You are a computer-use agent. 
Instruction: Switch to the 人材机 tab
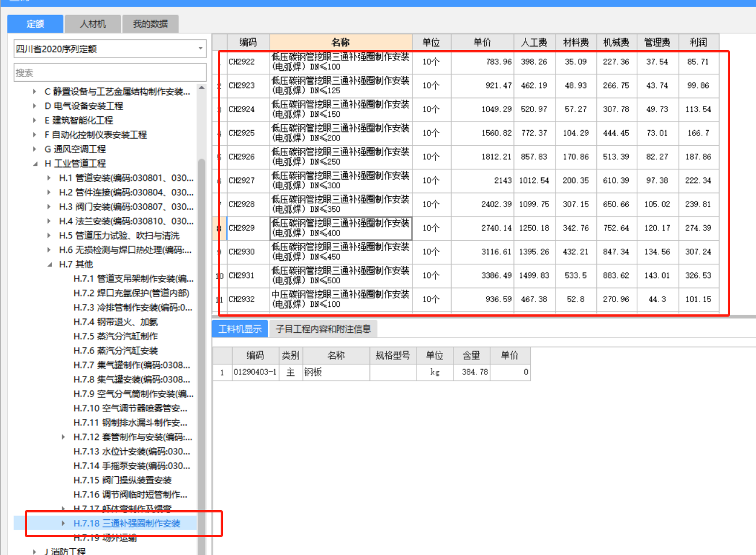(93, 24)
